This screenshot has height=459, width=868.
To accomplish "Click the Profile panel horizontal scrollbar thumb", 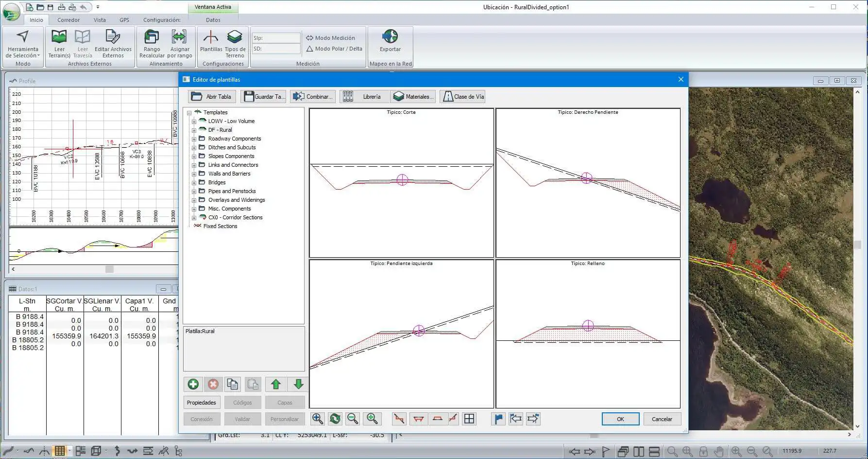I will click(x=109, y=269).
